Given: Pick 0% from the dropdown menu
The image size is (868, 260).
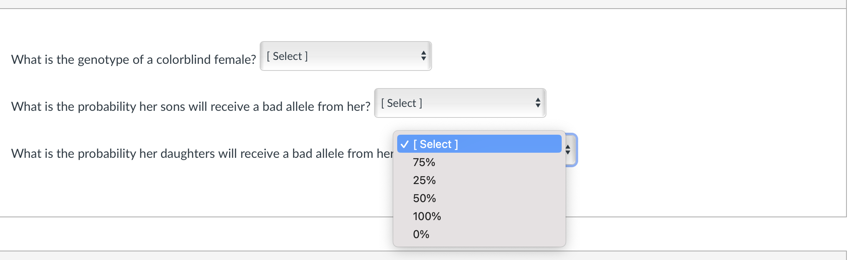Looking at the screenshot, I should (421, 234).
